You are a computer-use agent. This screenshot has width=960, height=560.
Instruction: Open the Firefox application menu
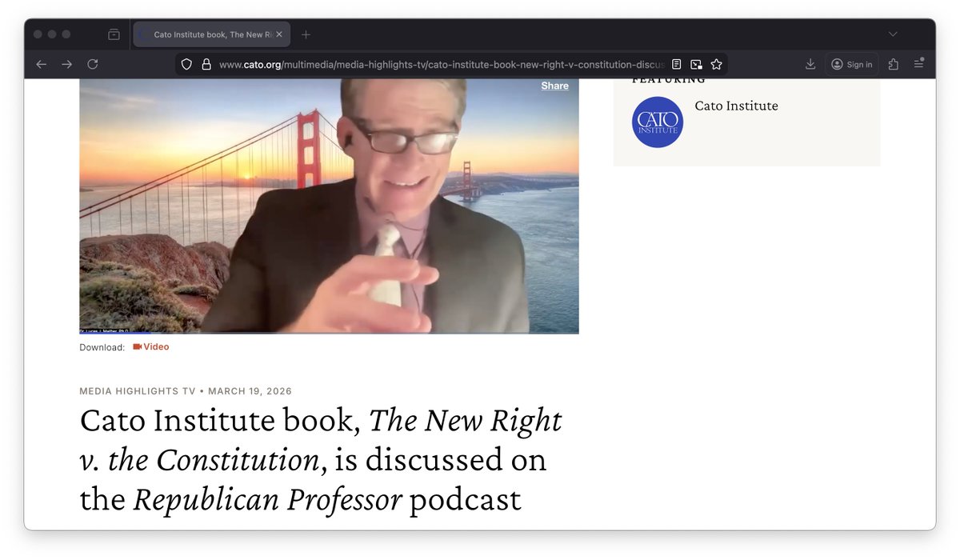(x=919, y=64)
